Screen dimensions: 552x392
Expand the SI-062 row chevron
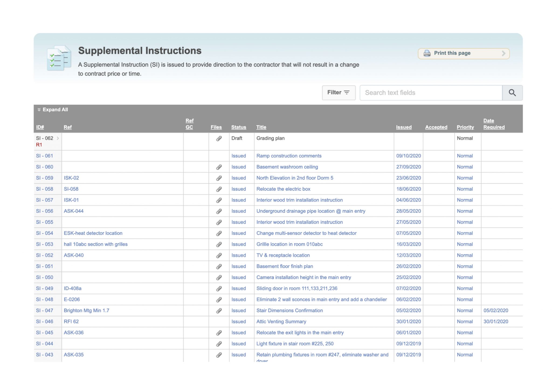57,138
